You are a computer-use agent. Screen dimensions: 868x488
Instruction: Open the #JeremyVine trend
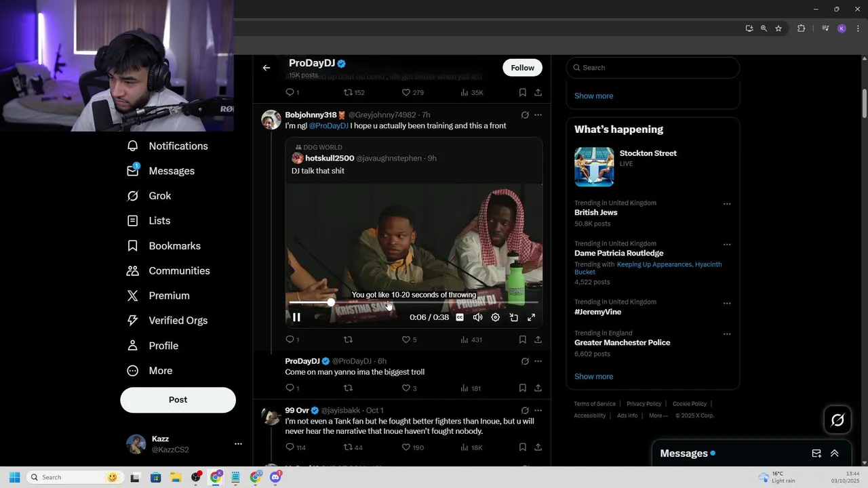point(597,312)
